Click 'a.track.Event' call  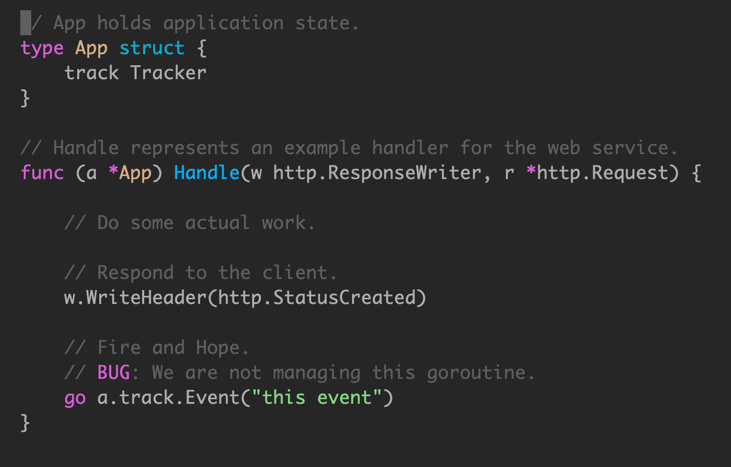point(168,398)
